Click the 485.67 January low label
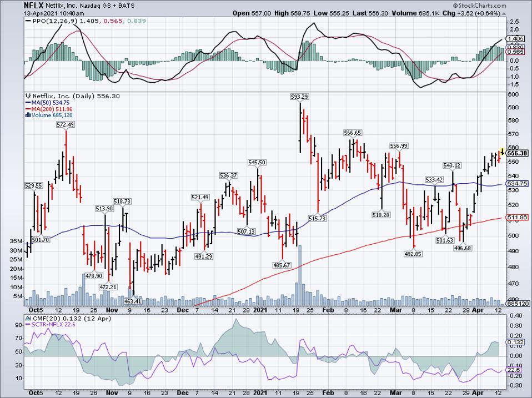The height and width of the screenshot is (398, 532). pos(282,265)
